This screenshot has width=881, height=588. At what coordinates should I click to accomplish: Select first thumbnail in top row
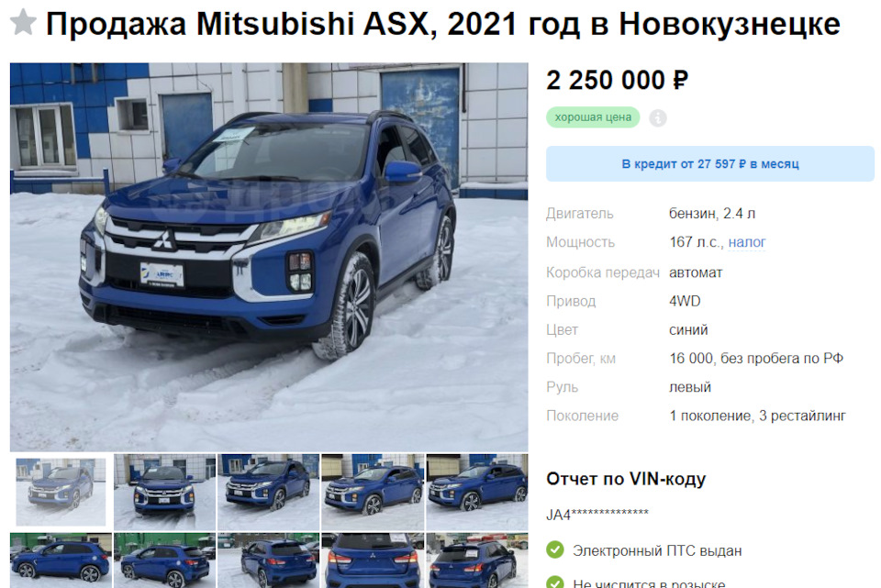tap(61, 492)
